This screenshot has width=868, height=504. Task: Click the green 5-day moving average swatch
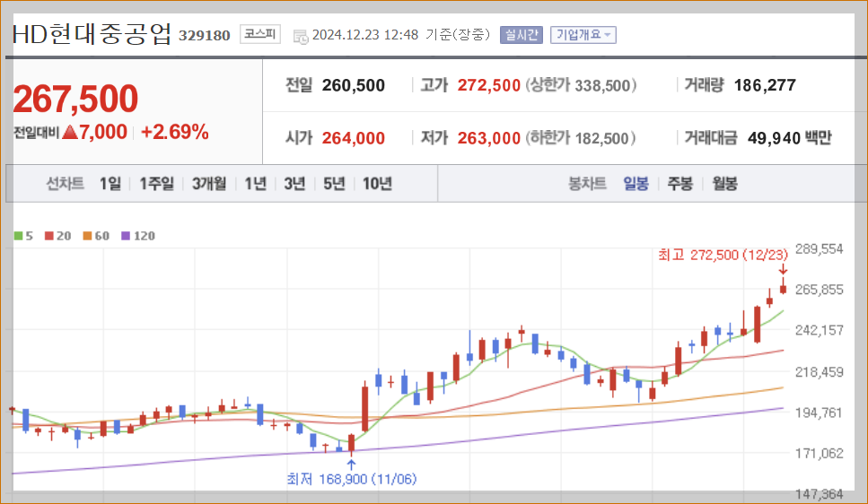tap(18, 236)
